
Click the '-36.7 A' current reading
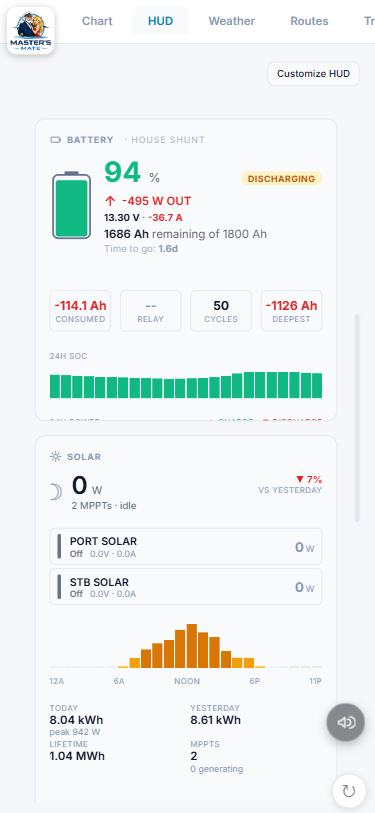pos(165,217)
